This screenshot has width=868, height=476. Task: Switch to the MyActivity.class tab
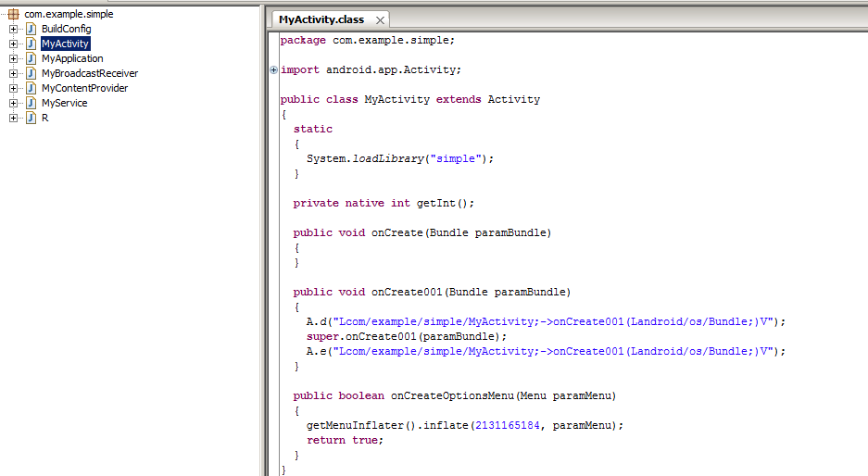pos(321,19)
